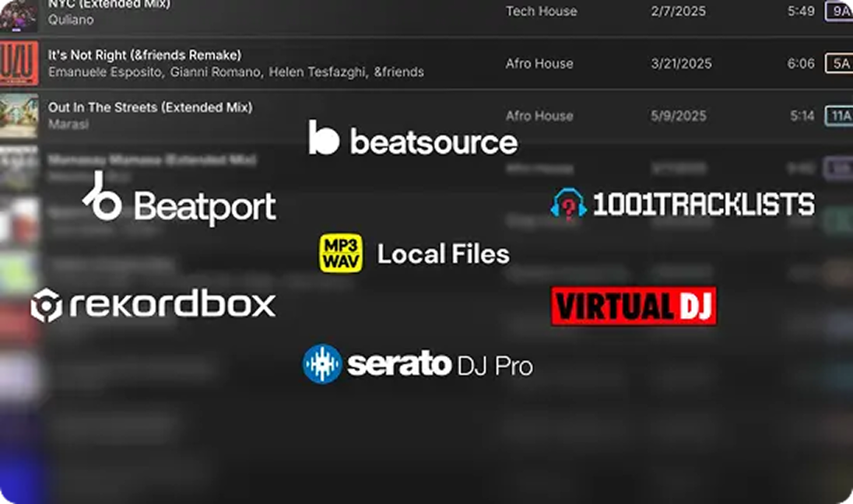Select the red Virtual DJ logo

point(634,306)
